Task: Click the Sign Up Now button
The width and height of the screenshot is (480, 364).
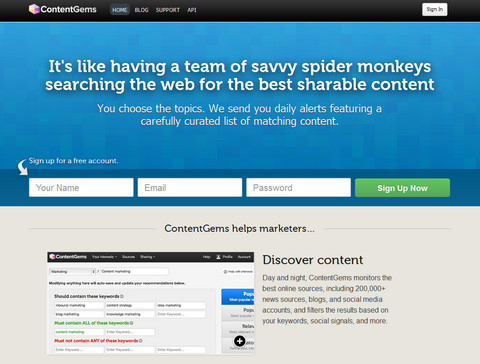Action: coord(402,188)
